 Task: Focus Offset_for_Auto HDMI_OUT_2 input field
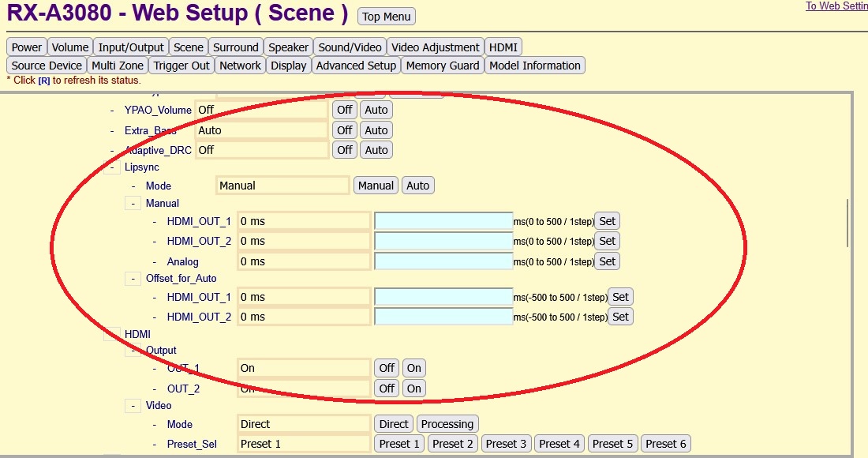point(443,317)
